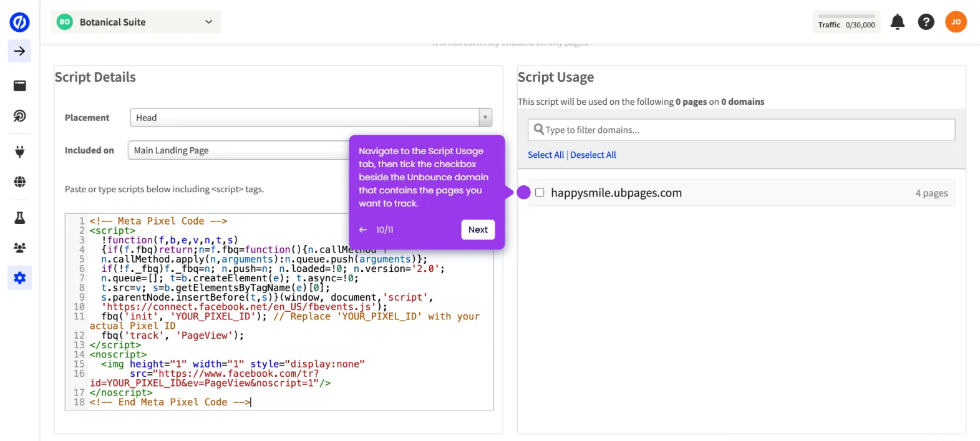This screenshot has width=980, height=441.
Task: Click inside the script code editor
Action: pyautogui.click(x=279, y=312)
